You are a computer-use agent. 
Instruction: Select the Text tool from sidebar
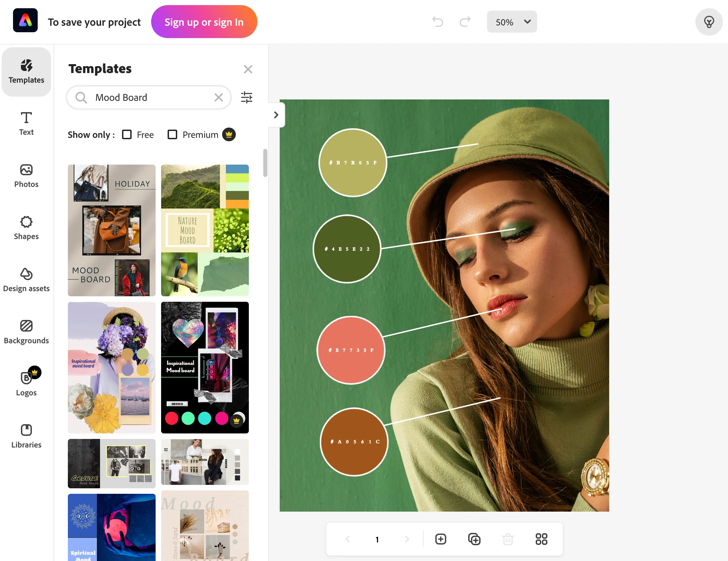[26, 123]
